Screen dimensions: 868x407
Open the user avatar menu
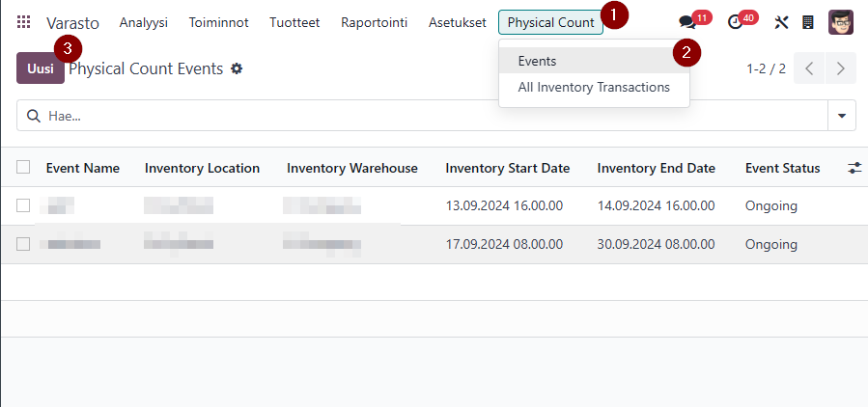coord(841,22)
